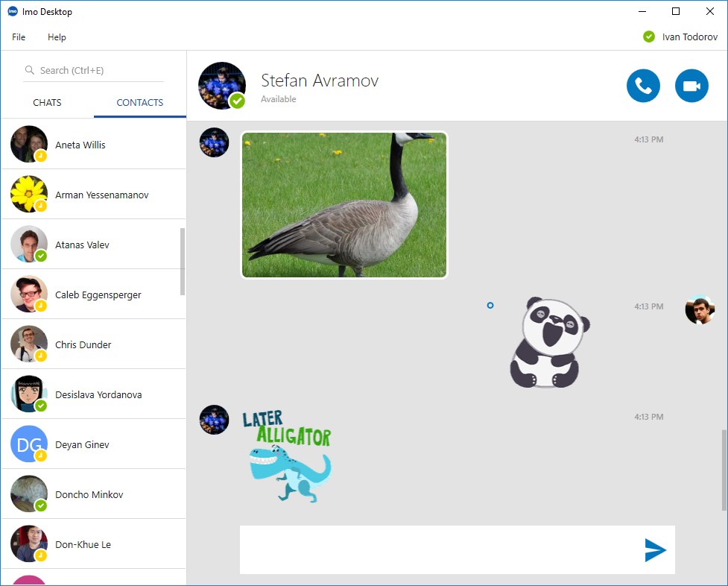The width and height of the screenshot is (728, 586).
Task: Open the imo logo icon in title bar
Action: tap(11, 11)
